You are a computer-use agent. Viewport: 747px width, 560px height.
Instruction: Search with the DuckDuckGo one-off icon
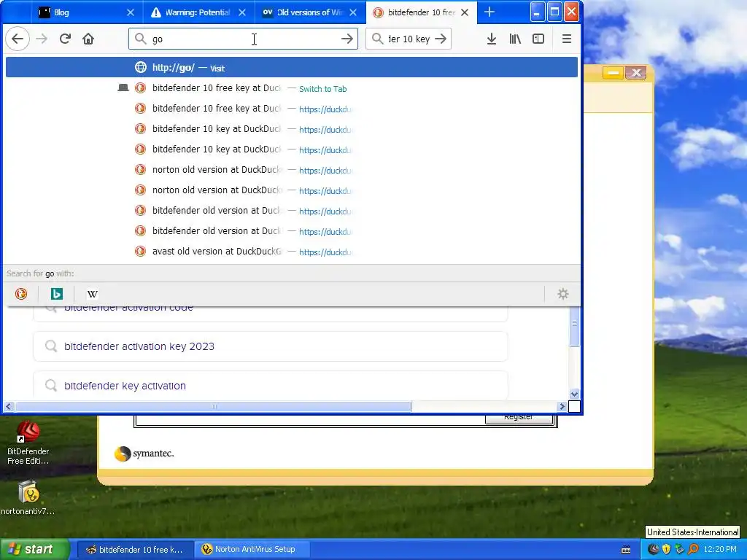pos(21,294)
